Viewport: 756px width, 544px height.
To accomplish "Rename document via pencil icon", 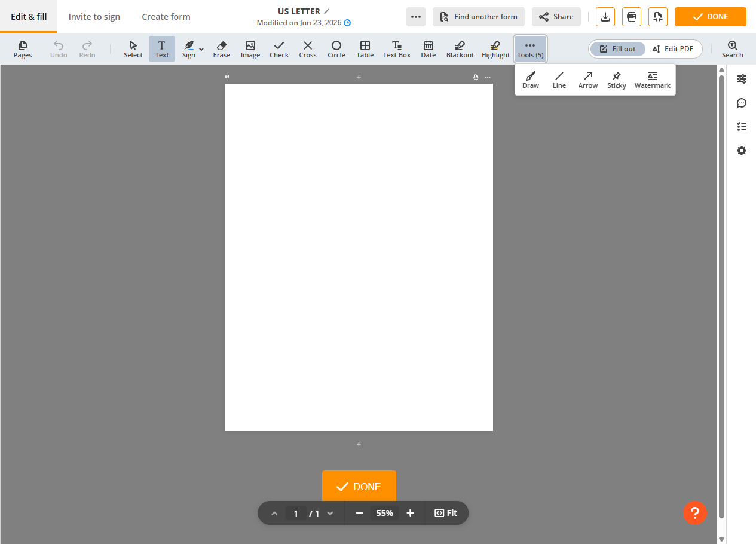I will coord(326,11).
